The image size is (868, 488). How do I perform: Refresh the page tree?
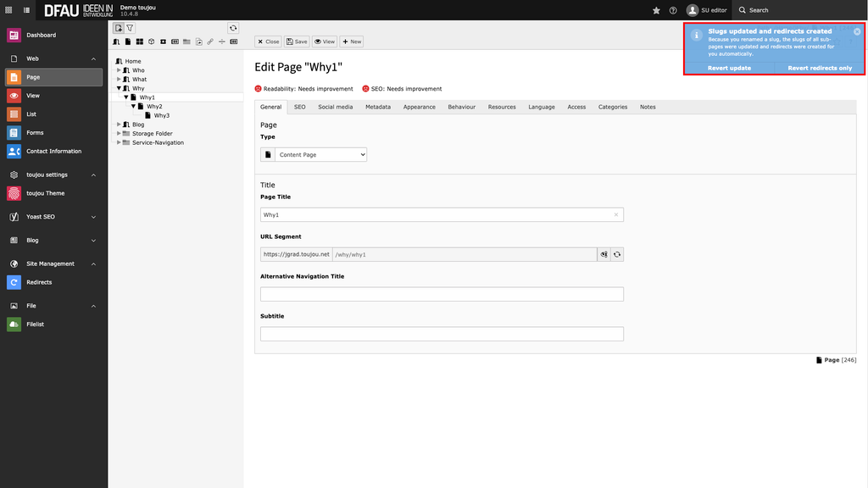point(233,28)
